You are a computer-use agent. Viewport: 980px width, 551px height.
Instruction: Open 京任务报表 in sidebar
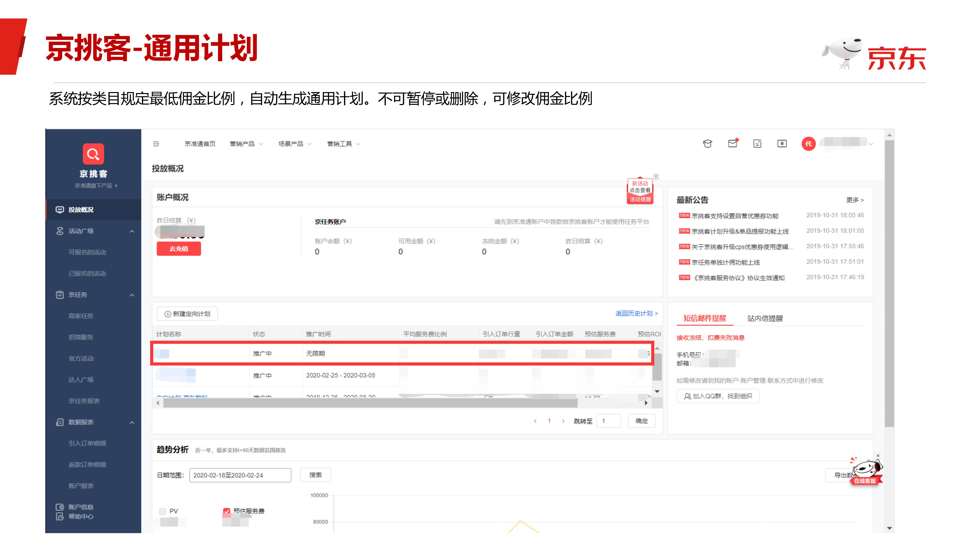[84, 401]
